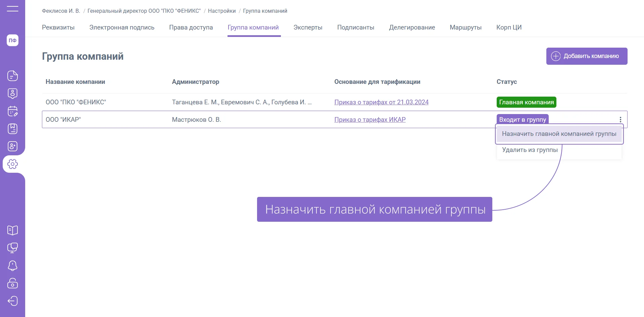Open the hamburger menu in sidebar
644x317 pixels.
tap(12, 9)
